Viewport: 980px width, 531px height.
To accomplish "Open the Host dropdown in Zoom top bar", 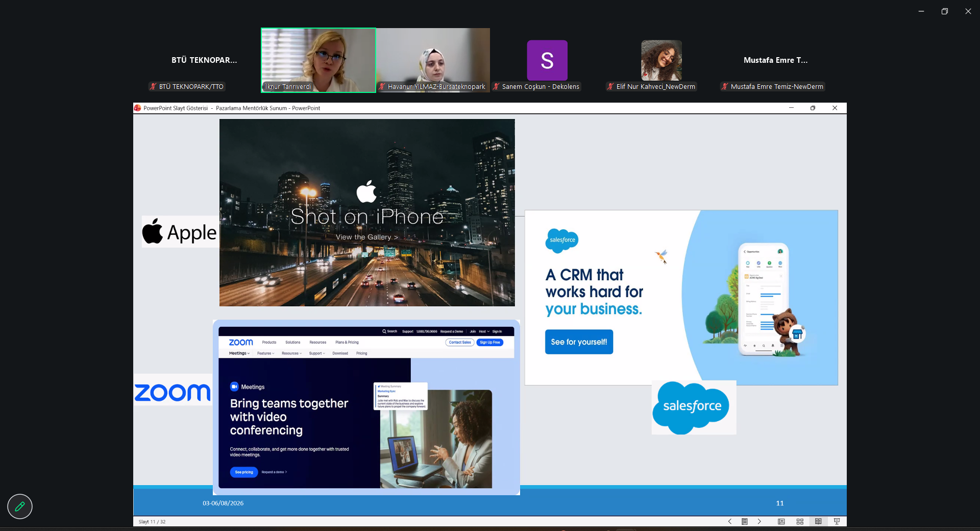I will 484,331.
